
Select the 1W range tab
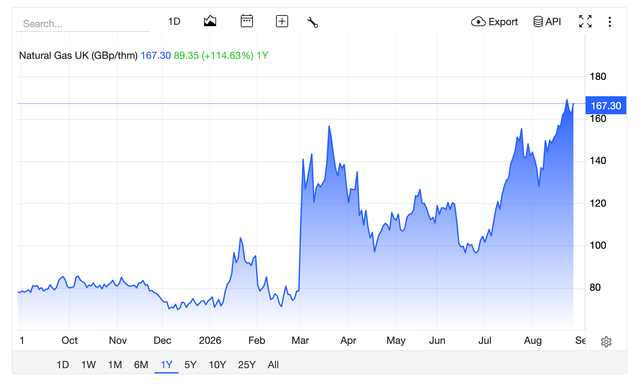[x=88, y=365]
